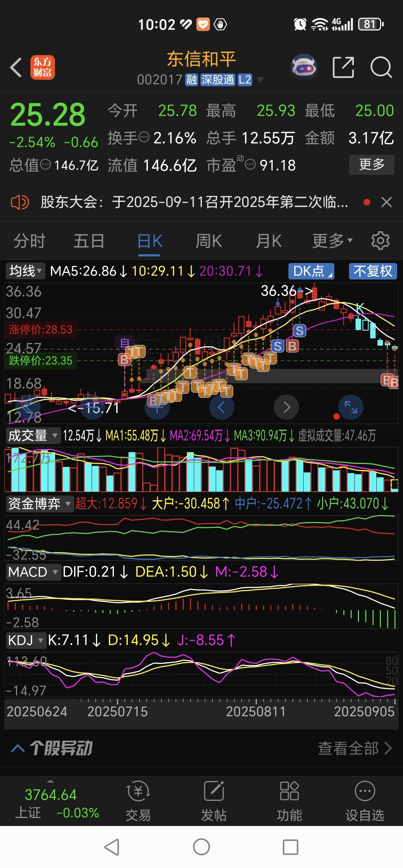Tap Android back navigation triangle
Viewport: 403px width, 868px height.
tap(112, 847)
